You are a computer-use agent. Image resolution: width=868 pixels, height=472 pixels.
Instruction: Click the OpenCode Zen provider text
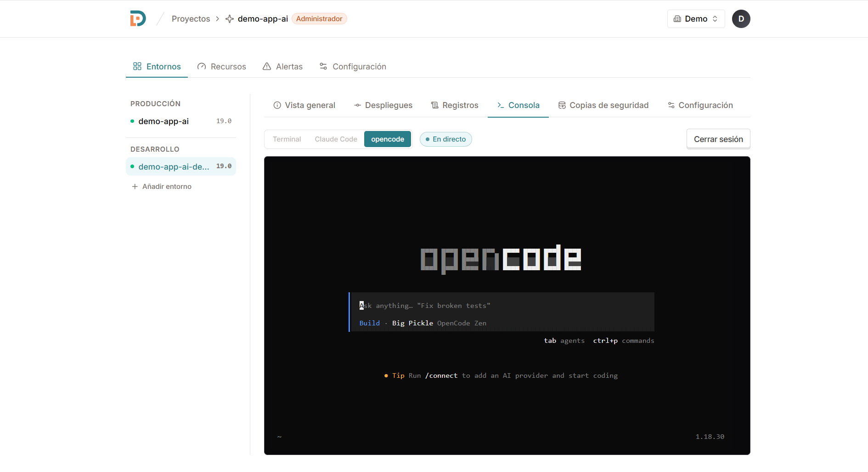click(x=462, y=323)
